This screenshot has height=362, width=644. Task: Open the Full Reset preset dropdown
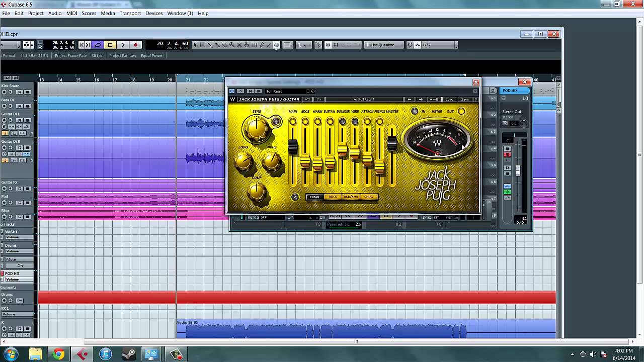(x=286, y=91)
